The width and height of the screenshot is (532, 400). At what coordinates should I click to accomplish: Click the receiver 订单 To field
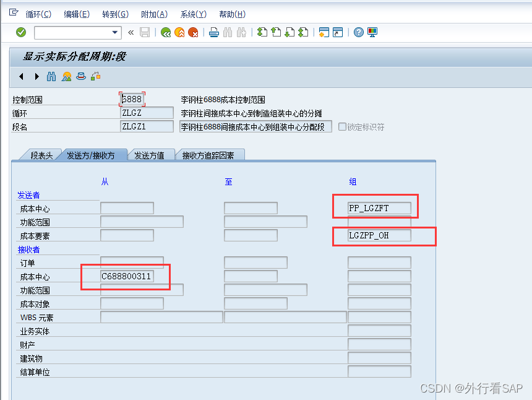[256, 263]
